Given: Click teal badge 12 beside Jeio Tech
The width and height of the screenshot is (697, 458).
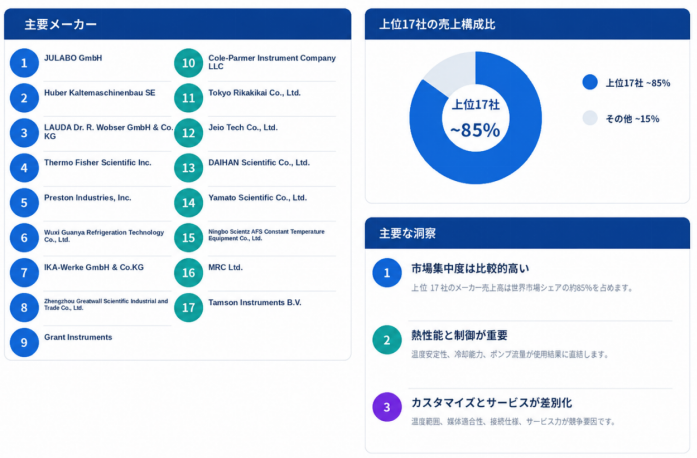Looking at the screenshot, I should (x=188, y=133).
